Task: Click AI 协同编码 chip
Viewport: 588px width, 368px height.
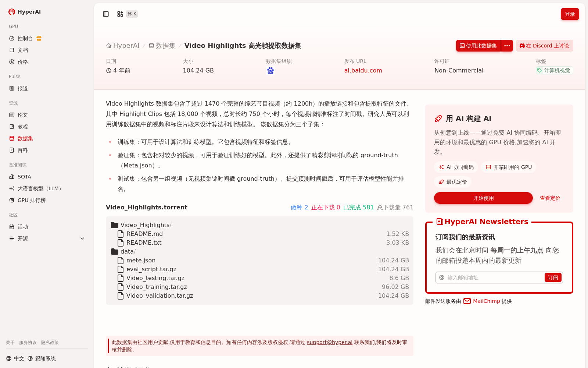Action: tap(456, 167)
